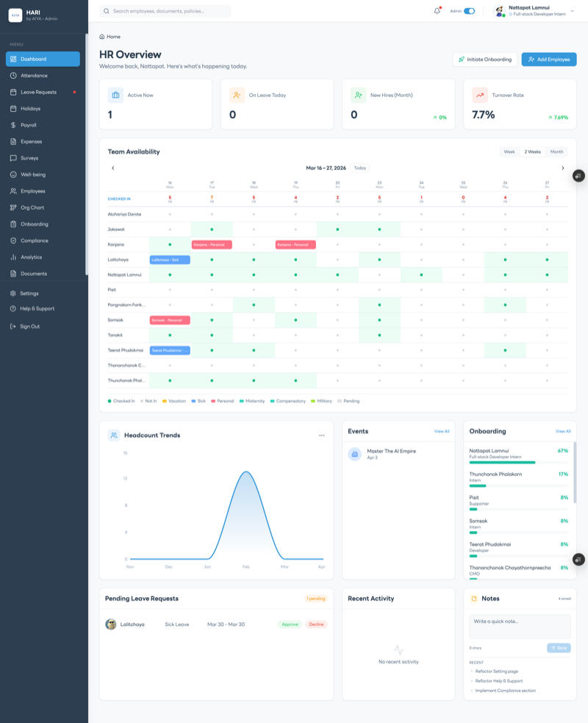Click the Master The AI Empire event

(x=398, y=455)
